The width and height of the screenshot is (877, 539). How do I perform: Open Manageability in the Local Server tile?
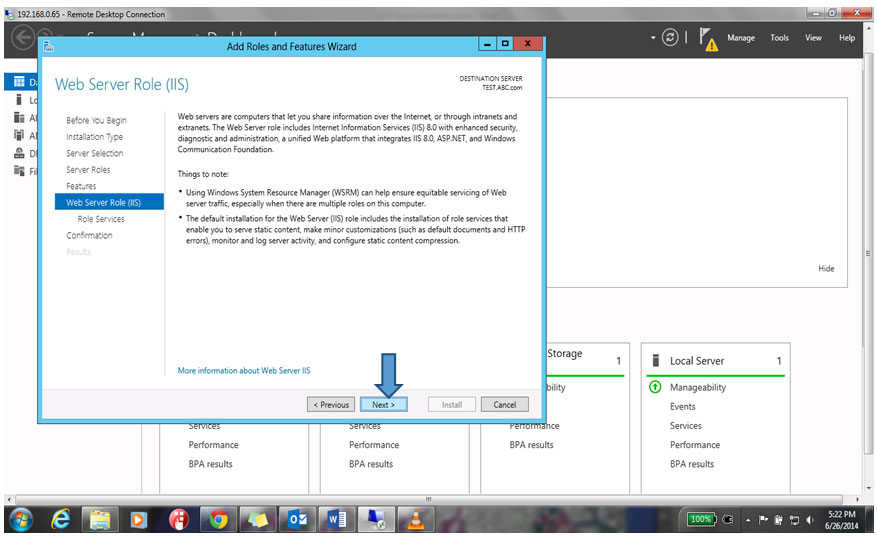pyautogui.click(x=697, y=387)
